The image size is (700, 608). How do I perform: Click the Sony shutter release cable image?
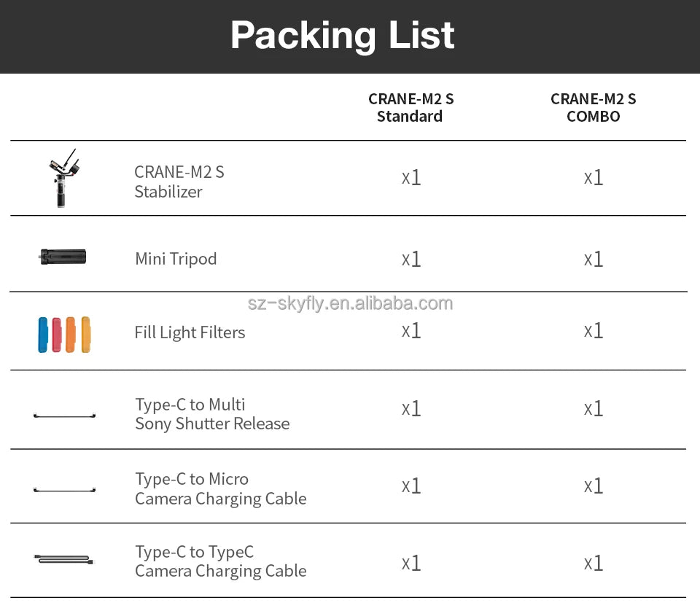click(x=64, y=416)
